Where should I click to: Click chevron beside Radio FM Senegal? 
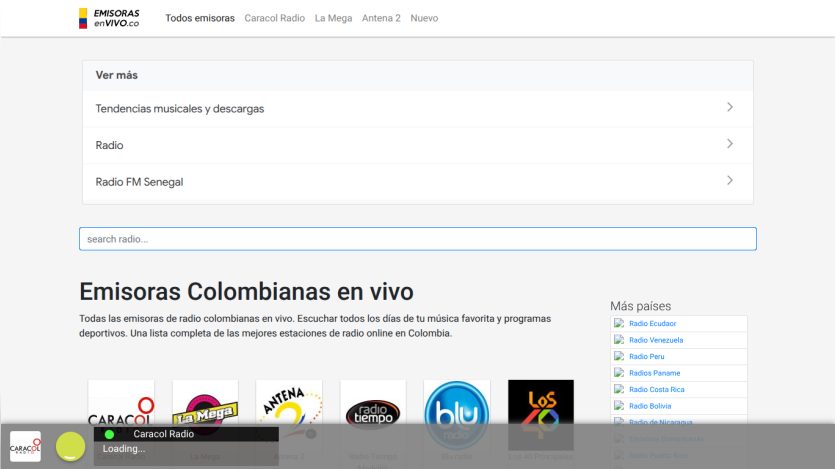click(x=730, y=180)
